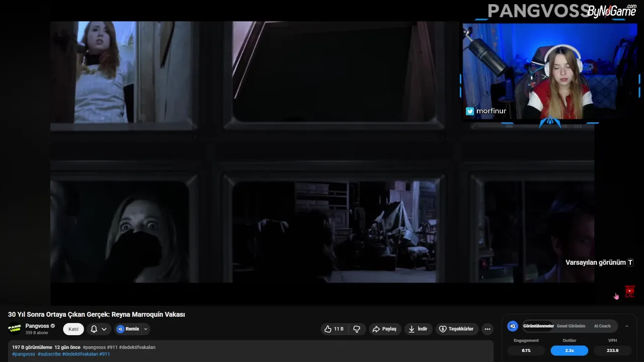Open the #pangvoss hashtag link in description
This screenshot has height=362, width=644.
point(24,354)
